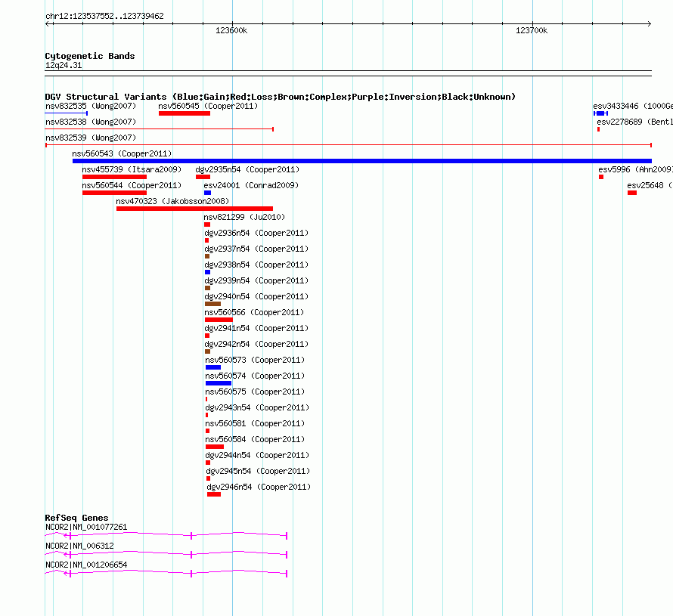Click the small blue esv24001 gain bar
Image resolution: width=673 pixels, height=616 pixels.
[x=207, y=193]
